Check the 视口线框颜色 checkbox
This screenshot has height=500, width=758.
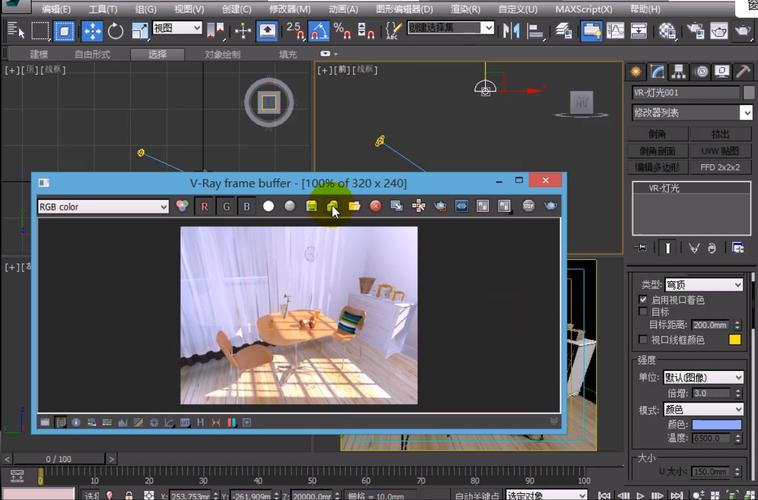(643, 340)
